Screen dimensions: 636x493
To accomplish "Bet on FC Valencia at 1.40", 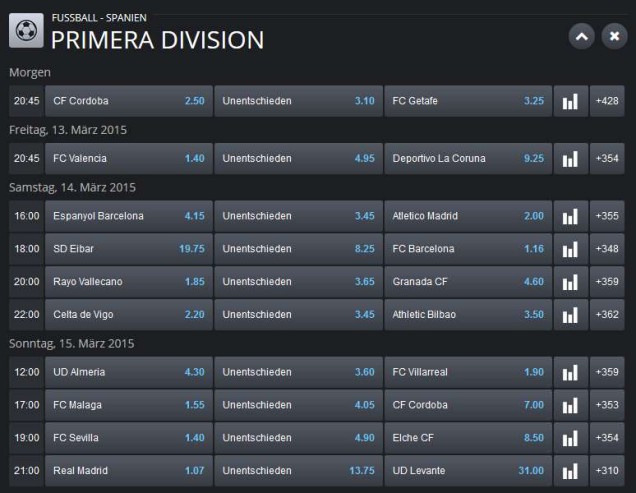I will [129, 159].
